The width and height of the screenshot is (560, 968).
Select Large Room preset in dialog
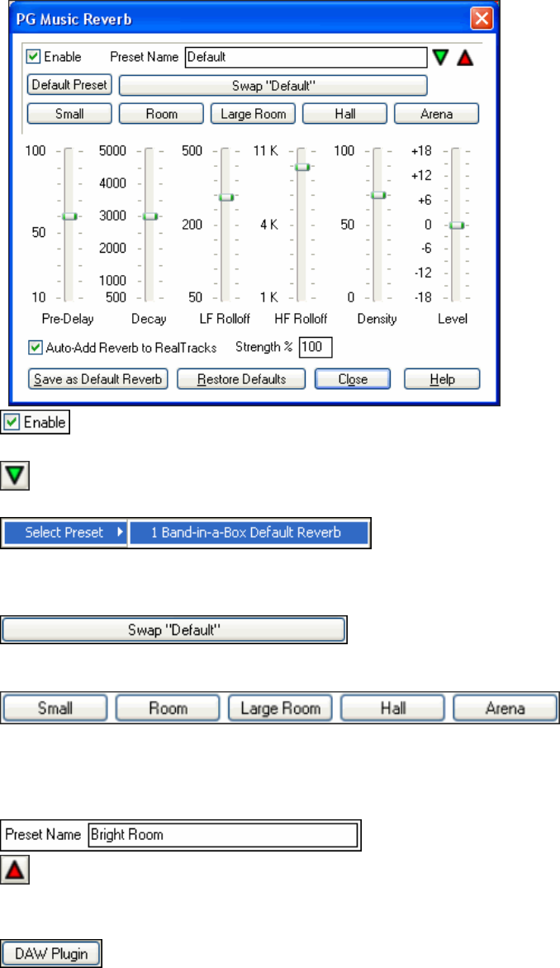point(253,114)
